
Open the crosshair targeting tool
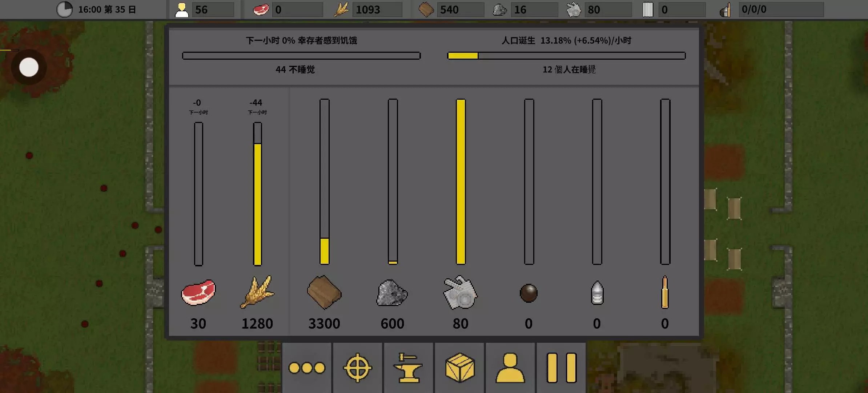(357, 368)
